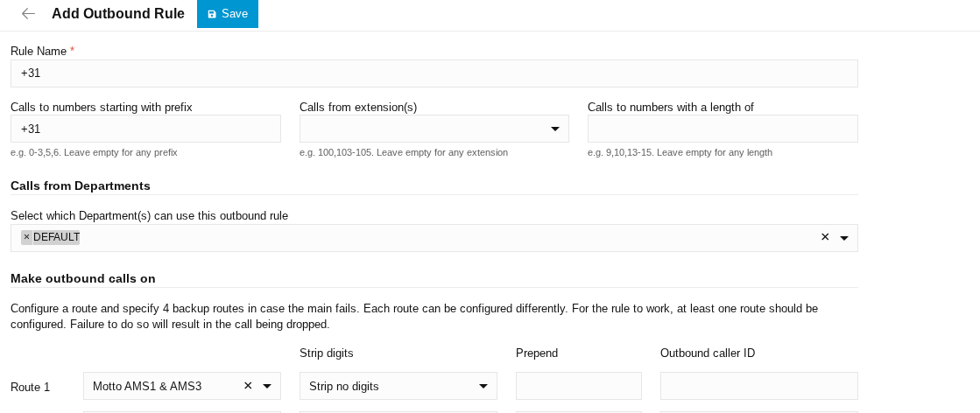This screenshot has width=980, height=413.
Task: Click the Add Outbound Rule page title
Action: point(118,14)
